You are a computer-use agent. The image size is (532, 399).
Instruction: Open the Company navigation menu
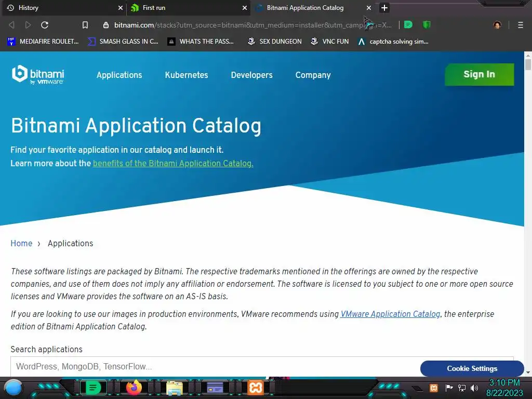point(313,75)
